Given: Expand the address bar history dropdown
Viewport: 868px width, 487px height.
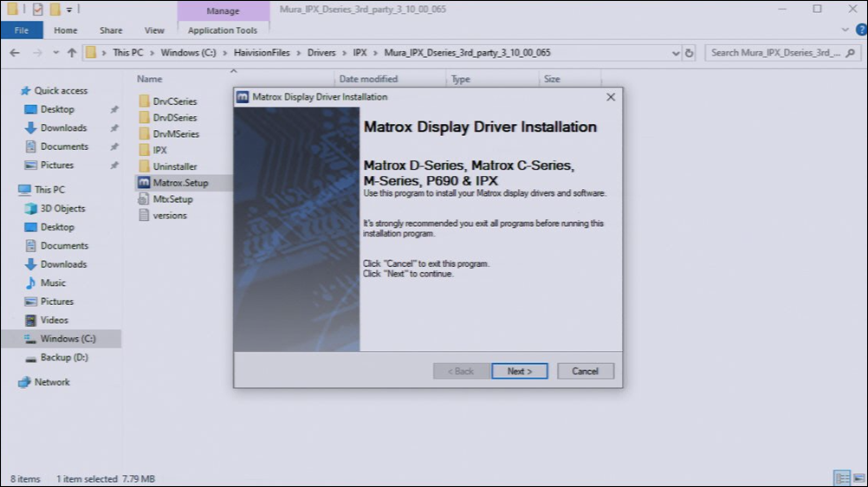Looking at the screenshot, I should coord(677,53).
